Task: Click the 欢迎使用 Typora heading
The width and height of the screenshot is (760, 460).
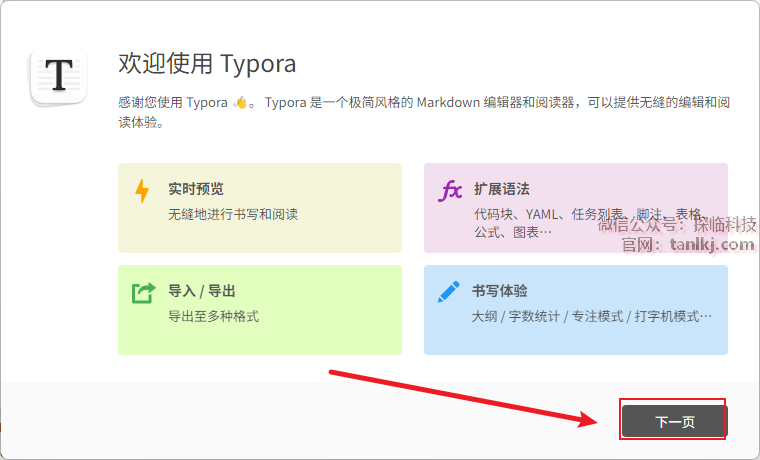Action: pyautogui.click(x=207, y=64)
